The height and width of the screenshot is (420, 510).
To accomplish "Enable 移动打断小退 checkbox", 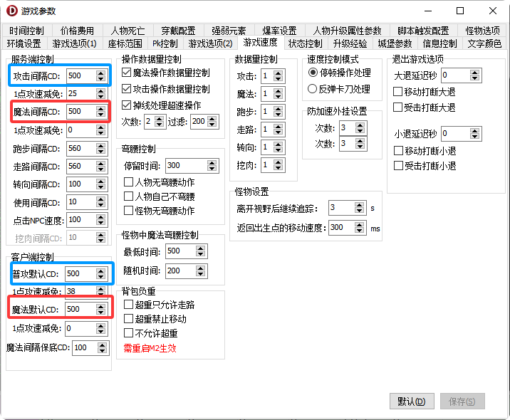I will [425, 150].
